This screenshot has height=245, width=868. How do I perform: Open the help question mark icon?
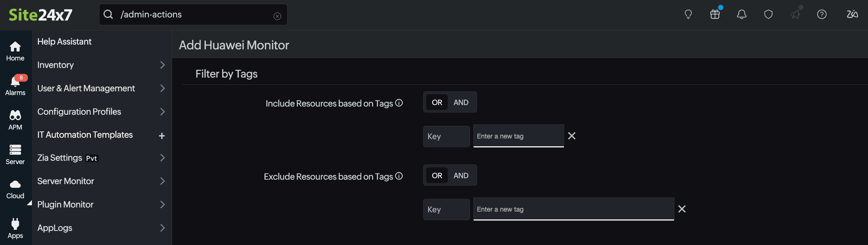pos(822,14)
